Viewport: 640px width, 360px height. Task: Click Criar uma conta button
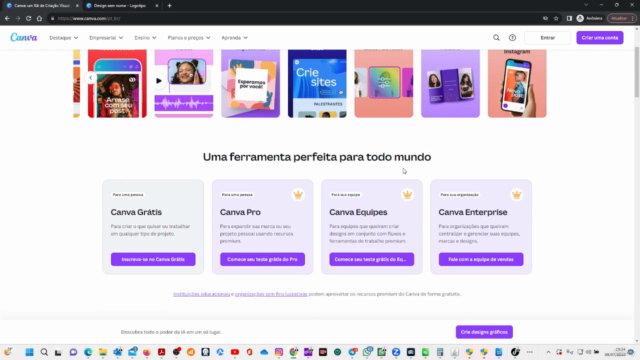[x=600, y=38]
